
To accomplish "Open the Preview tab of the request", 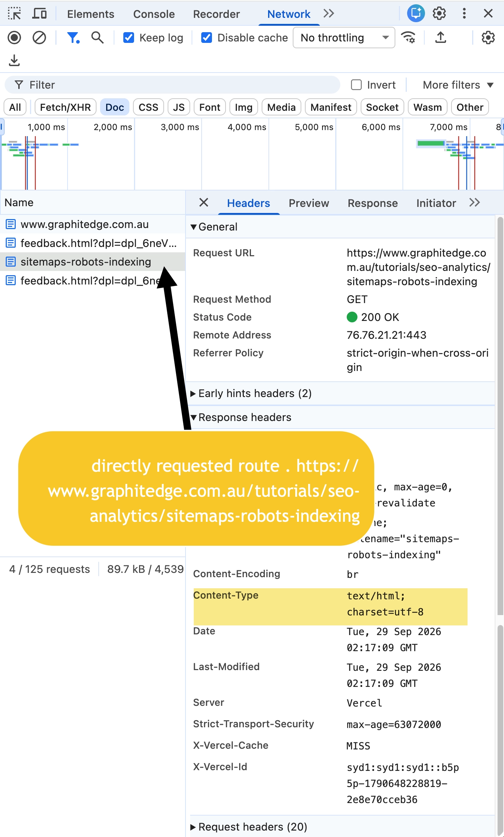I will [x=309, y=203].
